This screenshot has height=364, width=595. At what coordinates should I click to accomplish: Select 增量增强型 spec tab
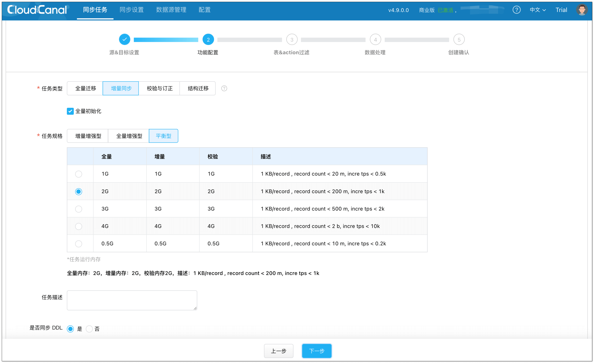(88, 136)
